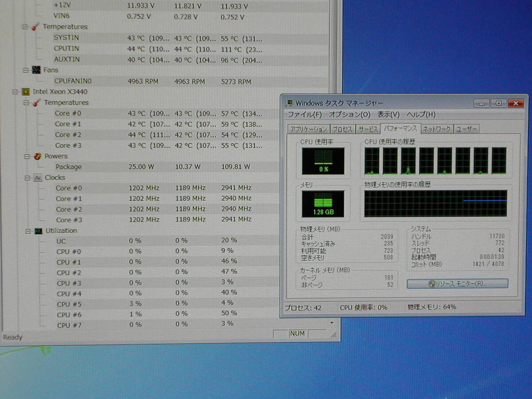Click the Utilization section graph icon
The height and width of the screenshot is (399, 532).
(39, 231)
